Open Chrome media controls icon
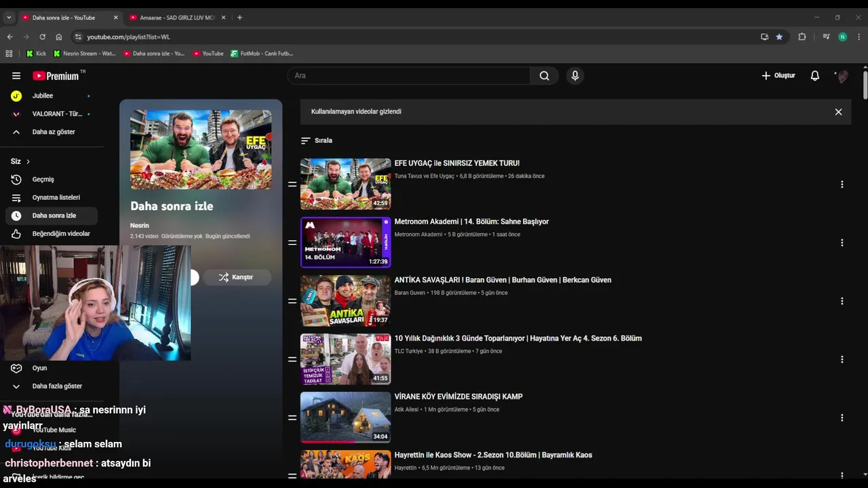868x488 pixels. coord(826,37)
